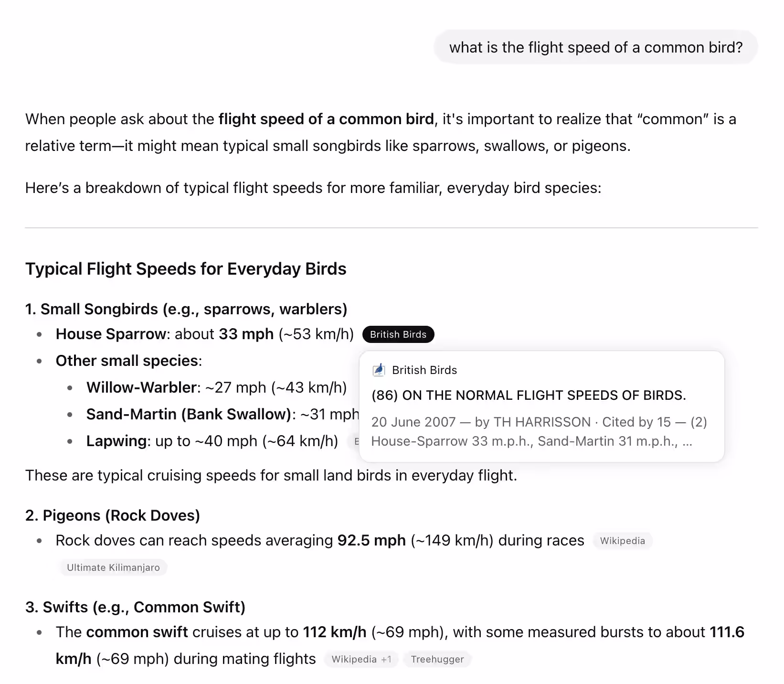Click the bold 92.5 mph text

click(x=371, y=540)
